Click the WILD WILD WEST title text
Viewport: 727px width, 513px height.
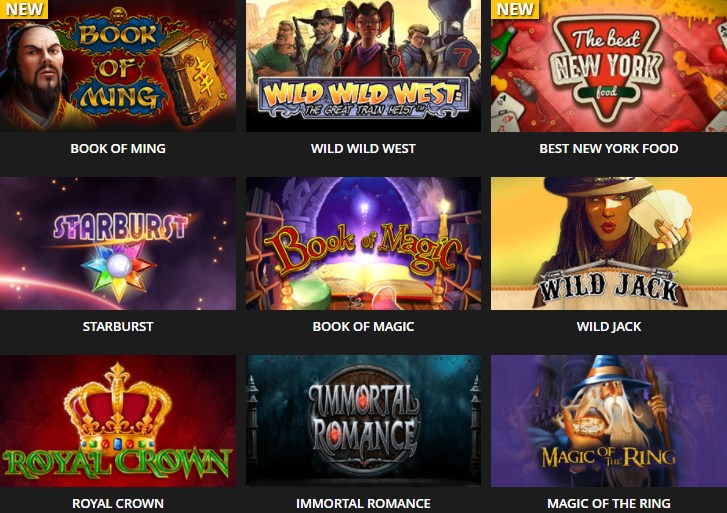[x=363, y=148]
